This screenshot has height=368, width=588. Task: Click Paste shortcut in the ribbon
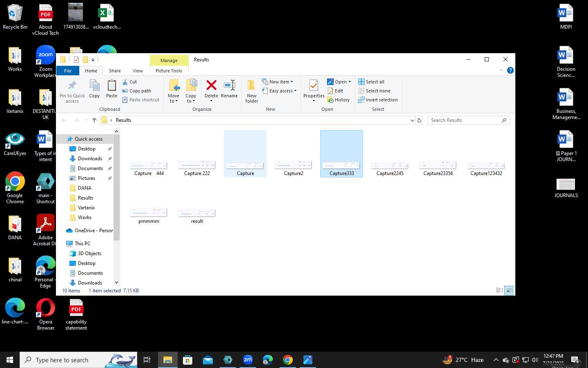coord(141,100)
